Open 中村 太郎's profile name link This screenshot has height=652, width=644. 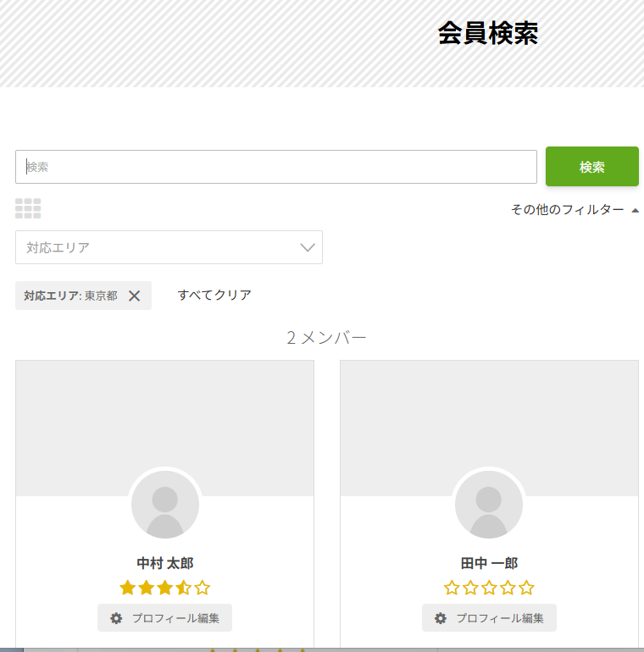point(164,563)
